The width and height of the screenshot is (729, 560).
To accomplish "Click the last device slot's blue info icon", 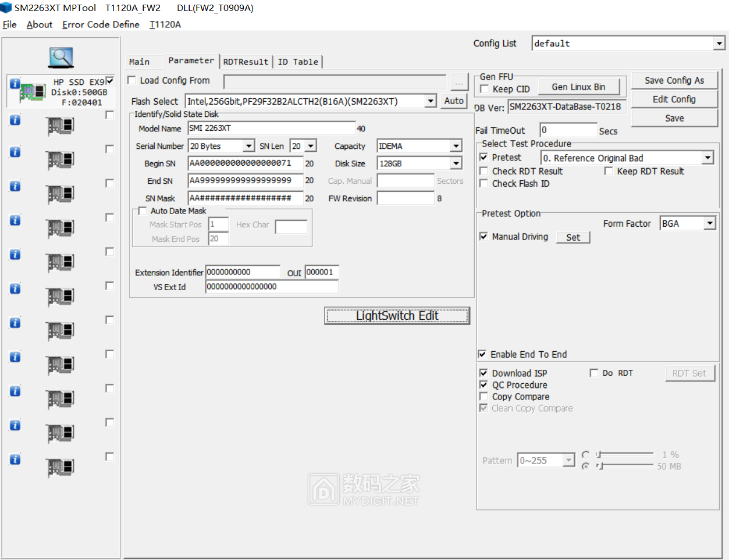I will pyautogui.click(x=15, y=459).
